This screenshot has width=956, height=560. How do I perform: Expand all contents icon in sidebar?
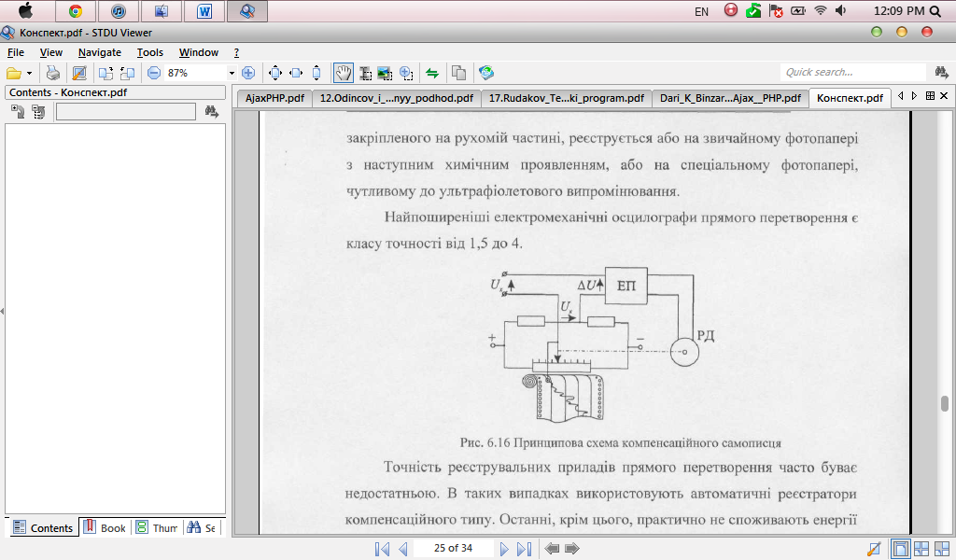pos(18,111)
